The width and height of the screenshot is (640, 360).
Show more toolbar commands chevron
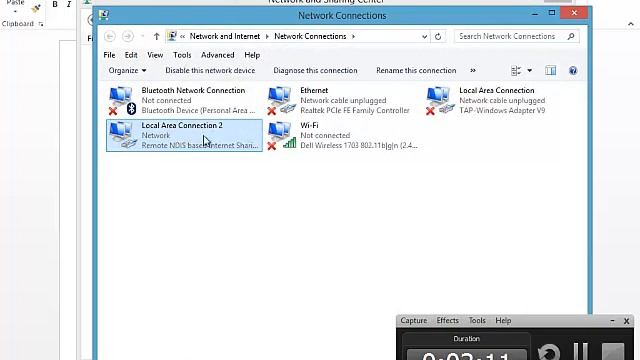tap(473, 71)
